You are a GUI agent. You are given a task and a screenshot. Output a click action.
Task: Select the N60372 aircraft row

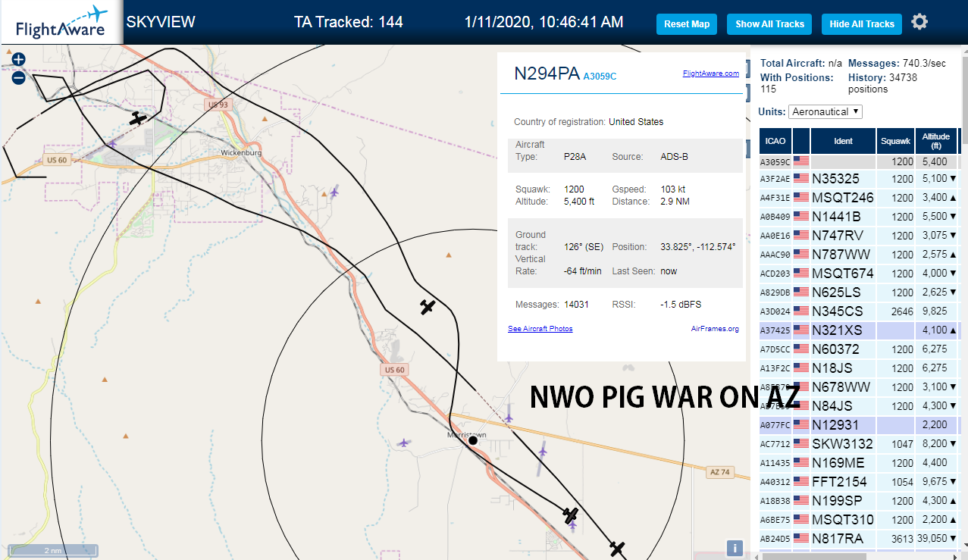860,349
